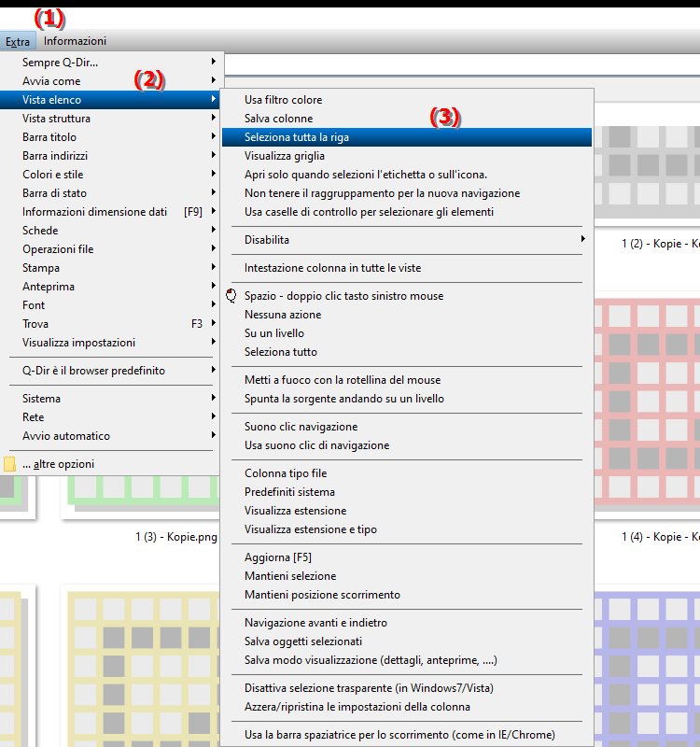Open the Informazioni menu
The width and height of the screenshot is (700, 747).
pos(75,41)
